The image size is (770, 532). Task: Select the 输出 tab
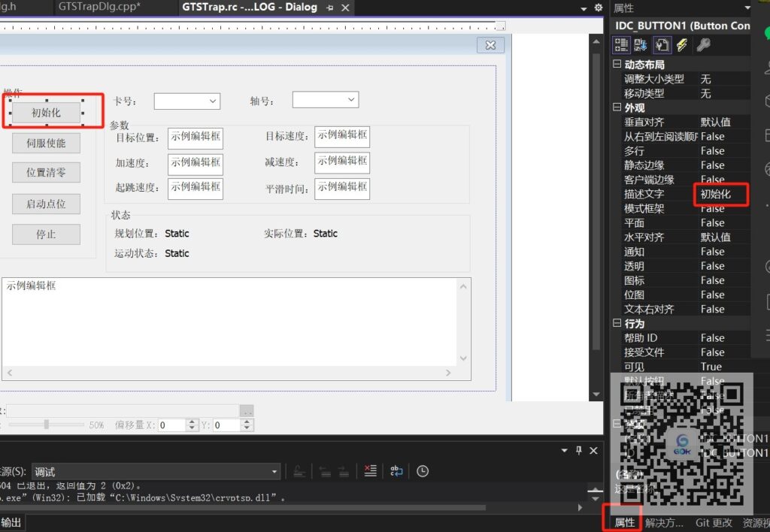pyautogui.click(x=11, y=523)
